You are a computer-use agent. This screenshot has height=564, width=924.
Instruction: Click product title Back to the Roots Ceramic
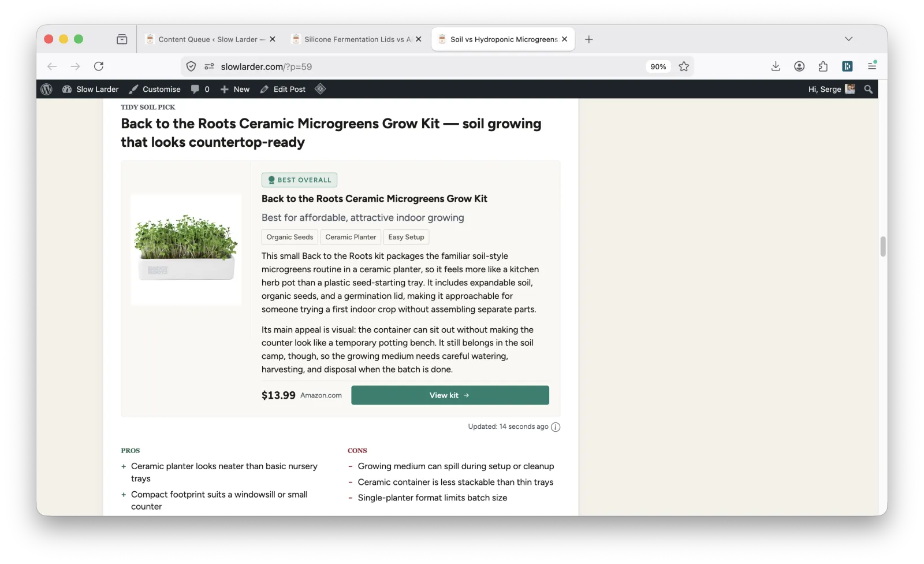[374, 199]
